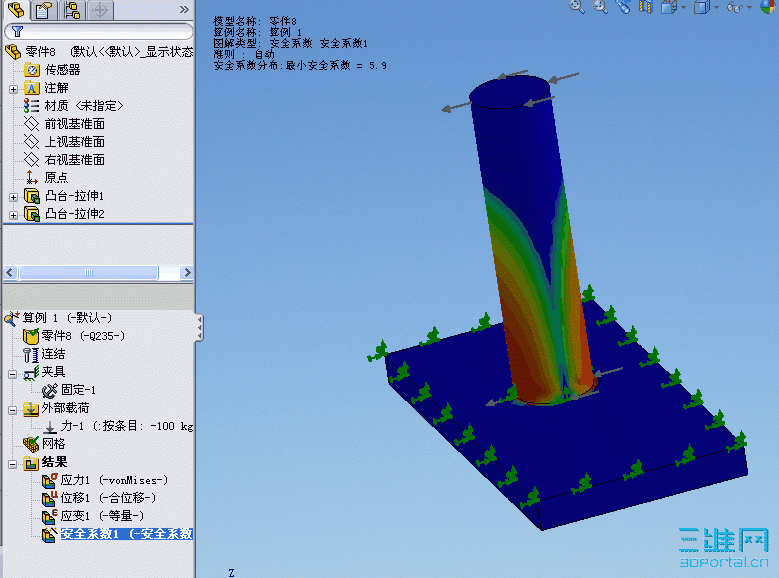Click the Display Style box icon

pyautogui.click(x=701, y=6)
